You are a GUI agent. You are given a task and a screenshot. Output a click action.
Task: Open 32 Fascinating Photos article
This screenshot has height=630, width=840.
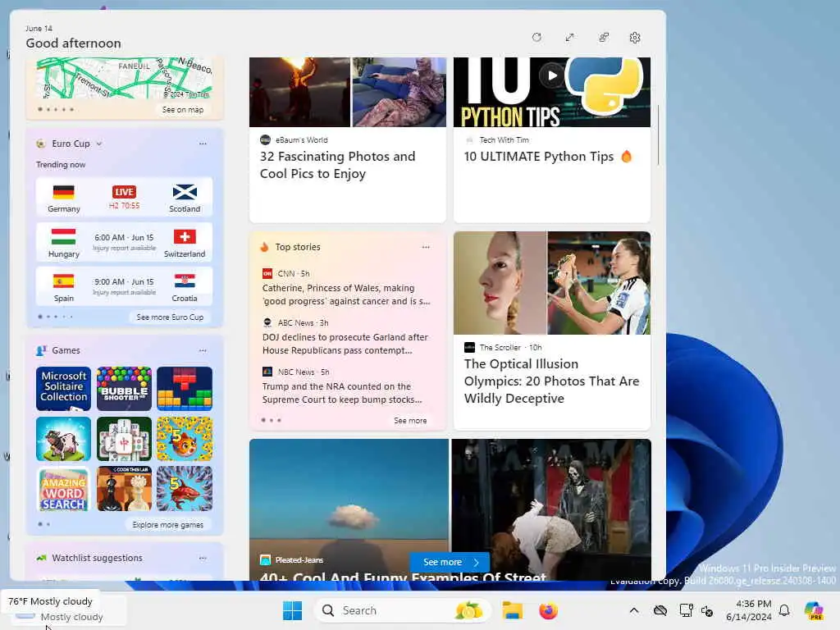coord(337,165)
